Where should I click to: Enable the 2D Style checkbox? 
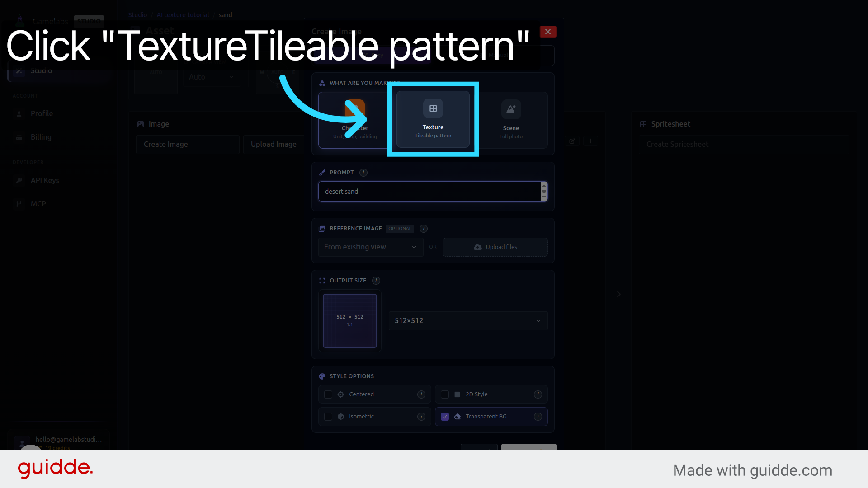click(445, 394)
